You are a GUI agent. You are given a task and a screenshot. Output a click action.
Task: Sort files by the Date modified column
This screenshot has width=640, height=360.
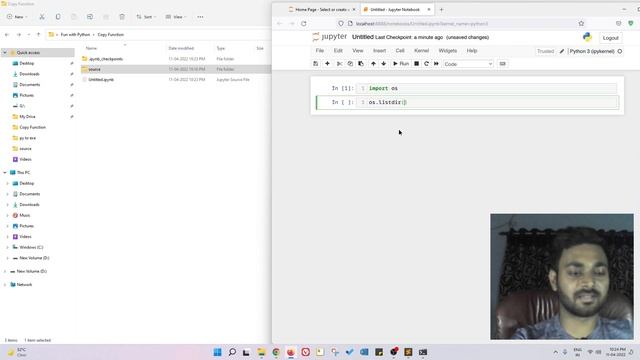click(x=181, y=48)
